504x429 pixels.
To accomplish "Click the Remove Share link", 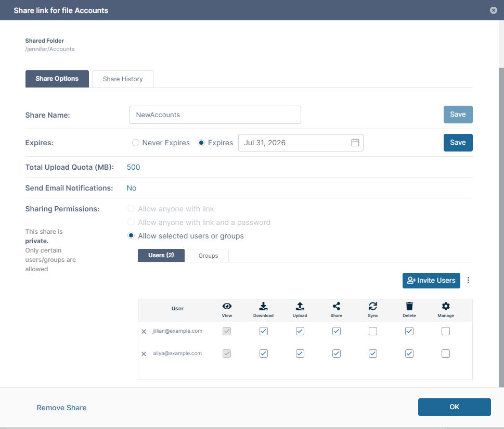I will tap(61, 408).
